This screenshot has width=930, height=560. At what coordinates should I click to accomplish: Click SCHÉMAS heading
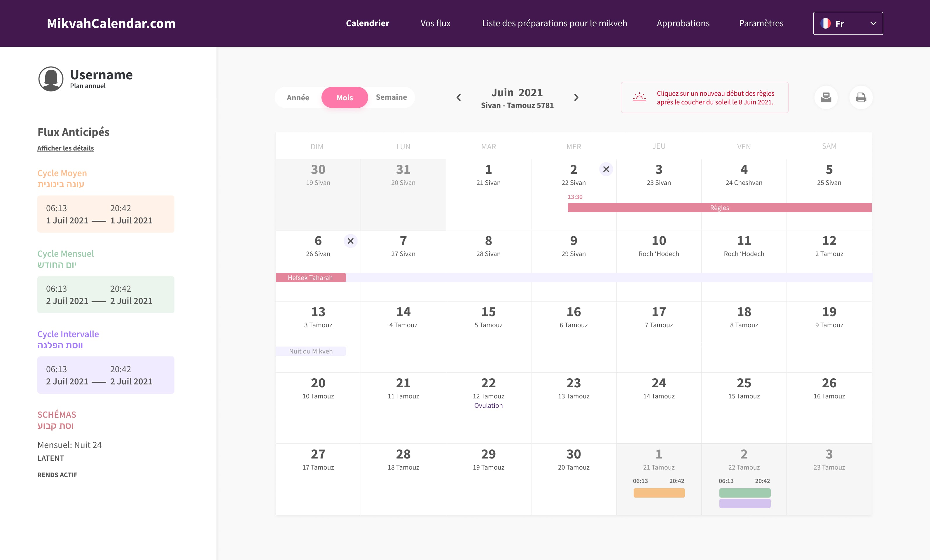[57, 415]
